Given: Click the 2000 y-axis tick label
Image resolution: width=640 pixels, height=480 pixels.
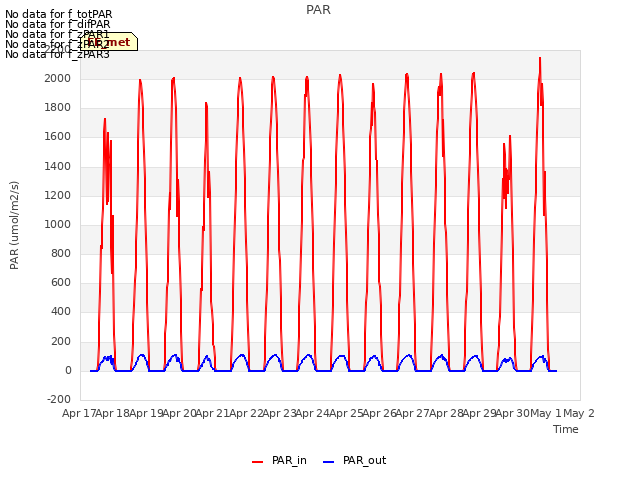Looking at the screenshot, I should (x=58, y=78).
